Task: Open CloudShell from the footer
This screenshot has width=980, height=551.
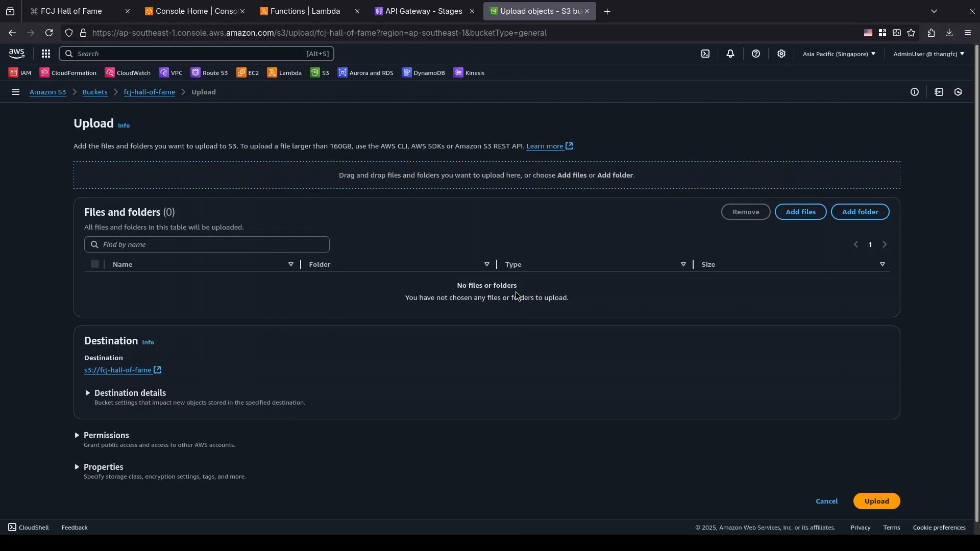Action: (x=29, y=528)
